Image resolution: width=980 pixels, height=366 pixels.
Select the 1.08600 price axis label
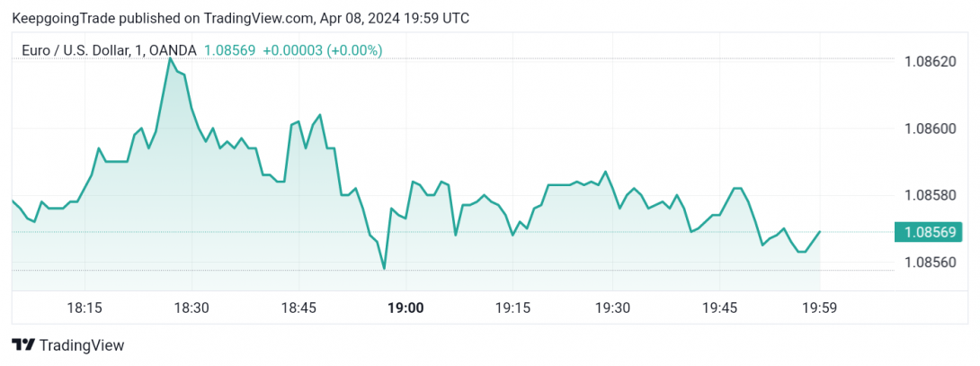tap(931, 129)
